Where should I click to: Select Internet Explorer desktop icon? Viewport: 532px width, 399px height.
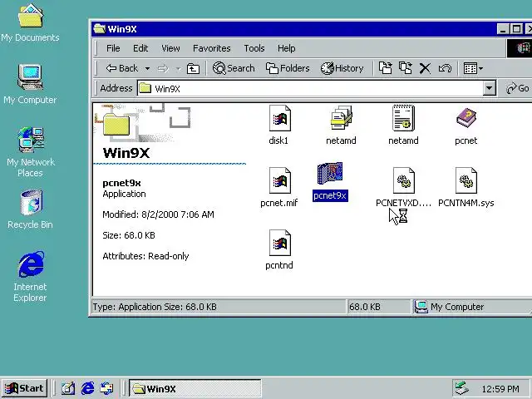tap(31, 277)
